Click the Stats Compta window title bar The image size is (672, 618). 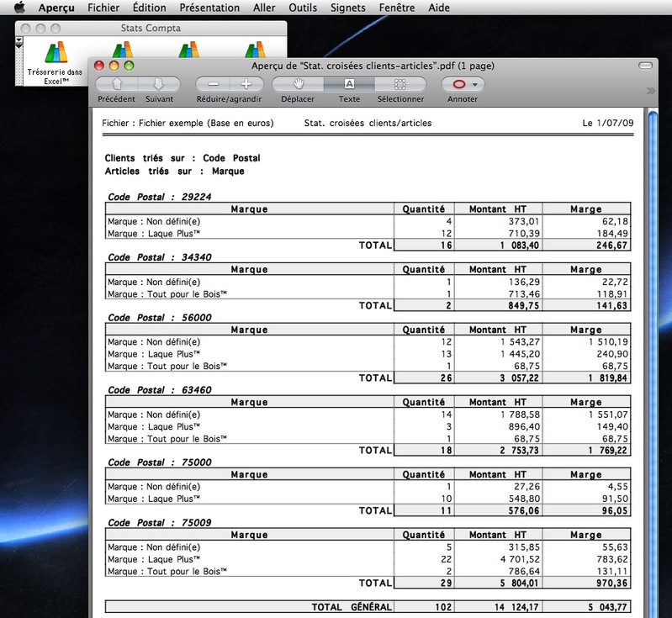[x=151, y=29]
